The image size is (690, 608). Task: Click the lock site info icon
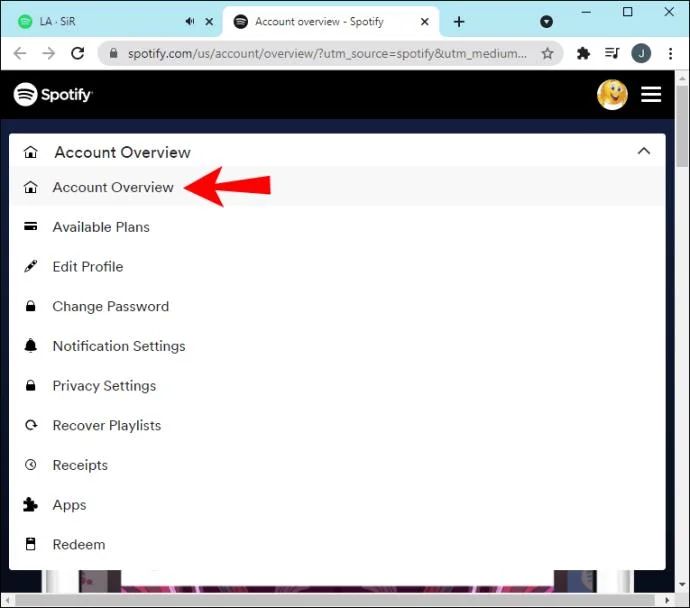click(114, 53)
